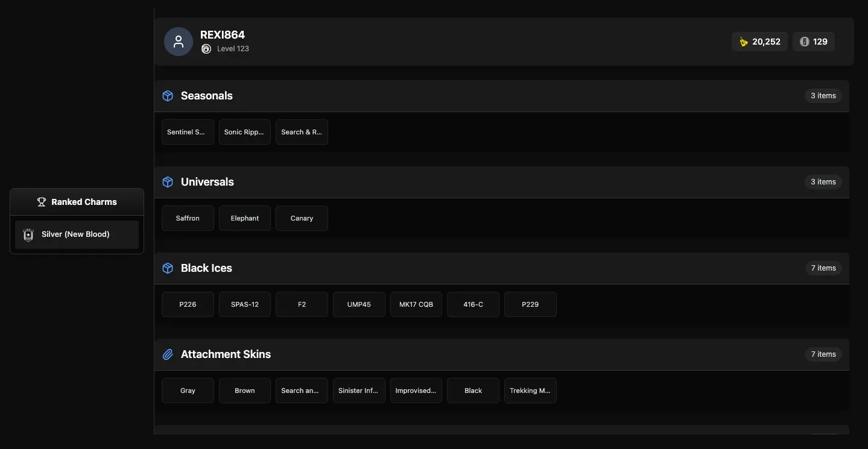Select the P226 Black Ice
The image size is (868, 449).
[188, 304]
